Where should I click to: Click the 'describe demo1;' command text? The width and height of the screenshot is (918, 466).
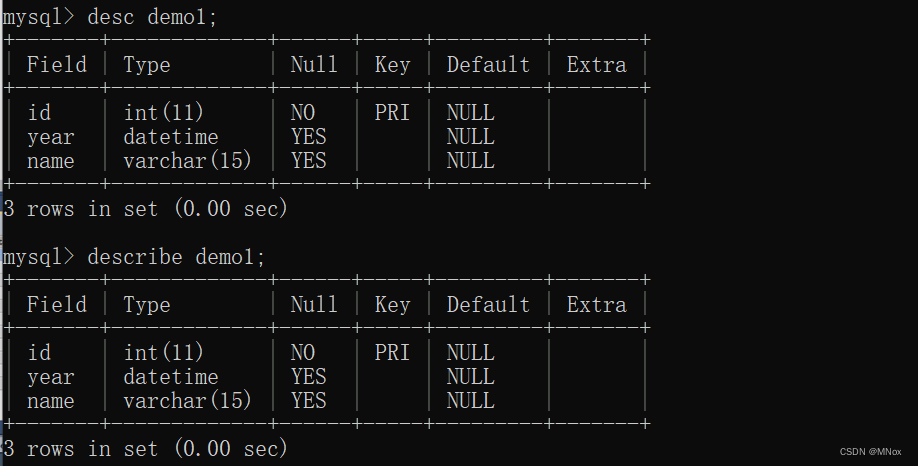[x=176, y=257]
